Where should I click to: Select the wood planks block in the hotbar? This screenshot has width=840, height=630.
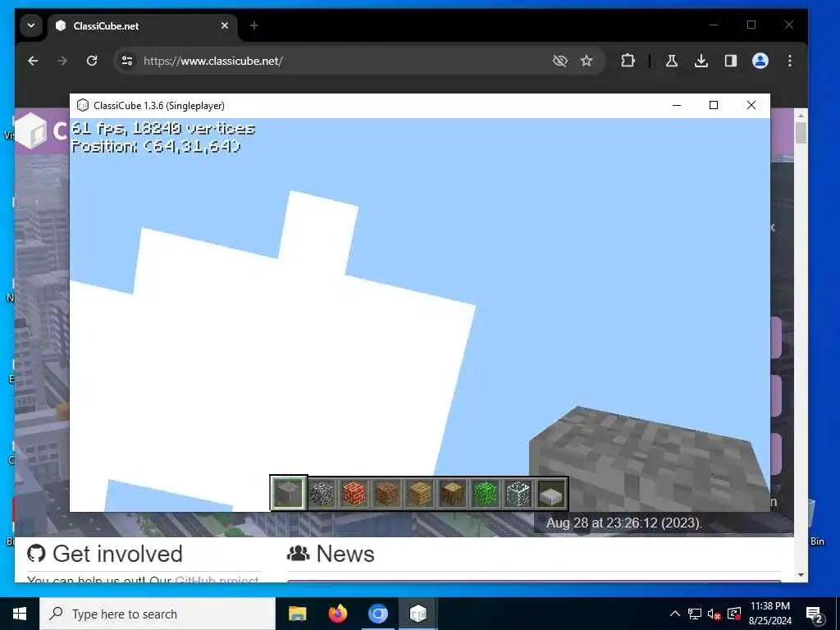[x=419, y=492]
